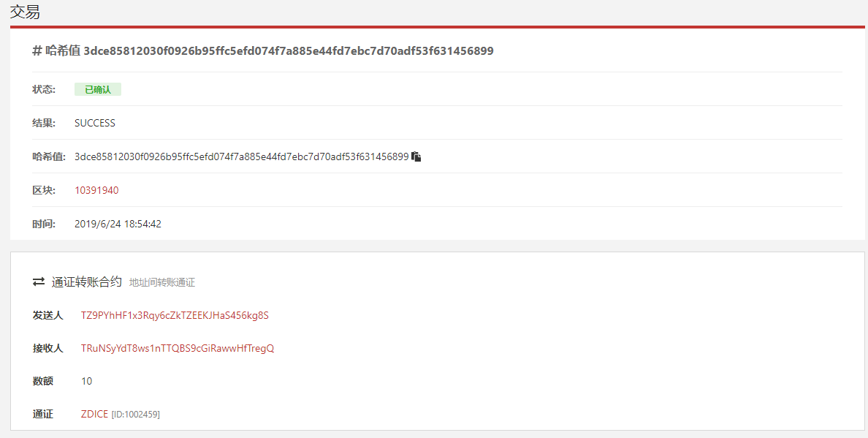Click the hash value in the 哈希值 row
The image size is (868, 438).
(x=241, y=156)
